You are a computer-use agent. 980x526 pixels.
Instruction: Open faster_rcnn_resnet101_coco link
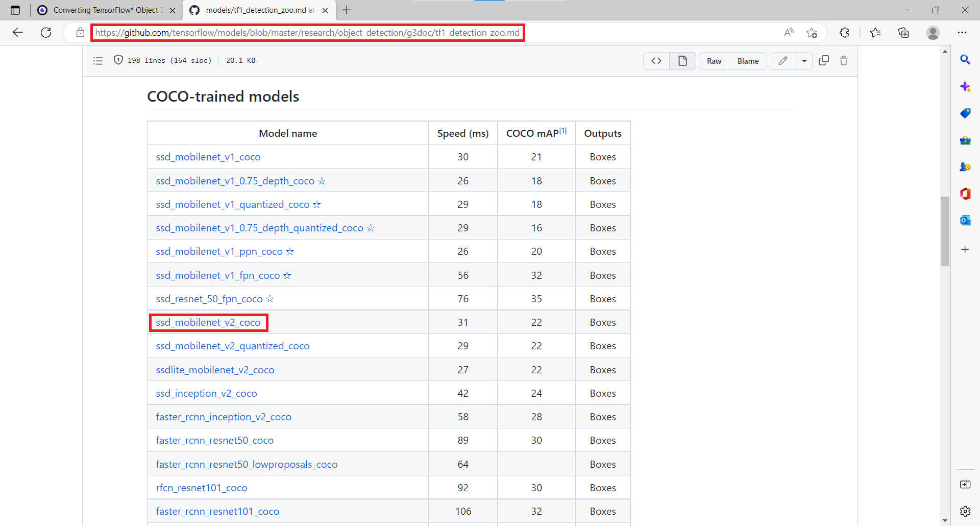217,511
